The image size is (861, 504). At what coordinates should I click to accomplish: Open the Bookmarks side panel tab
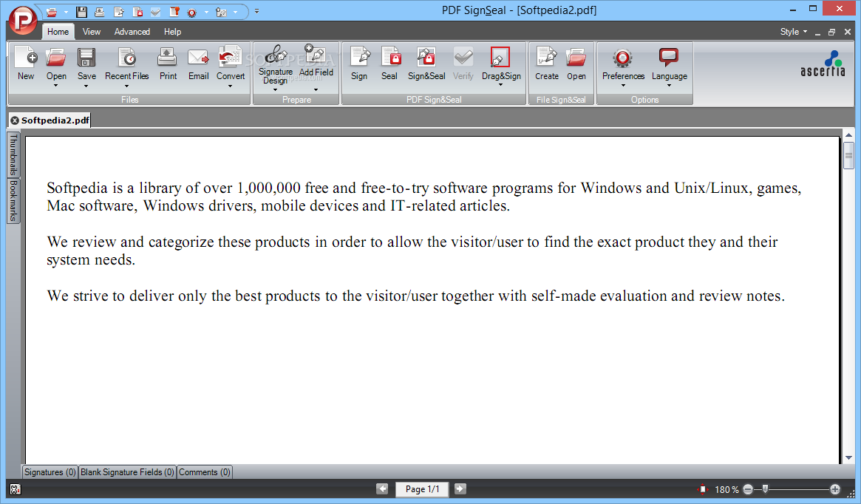[x=13, y=201]
